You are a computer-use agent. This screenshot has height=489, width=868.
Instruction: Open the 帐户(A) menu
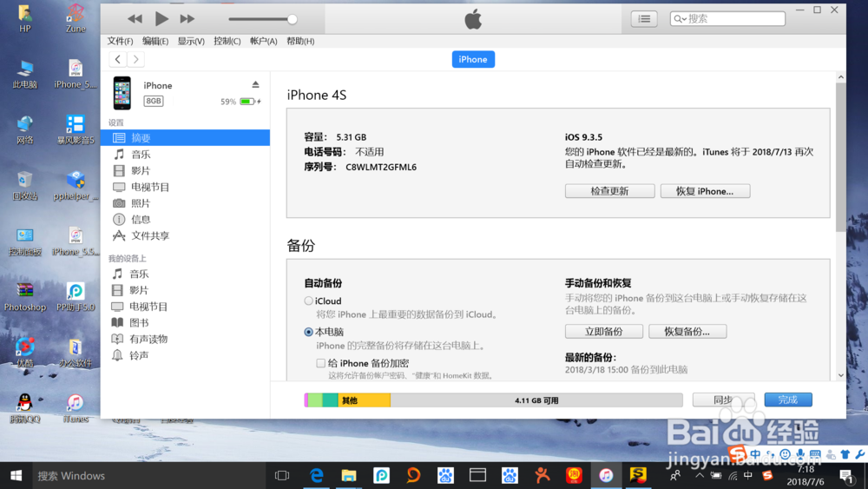(264, 41)
